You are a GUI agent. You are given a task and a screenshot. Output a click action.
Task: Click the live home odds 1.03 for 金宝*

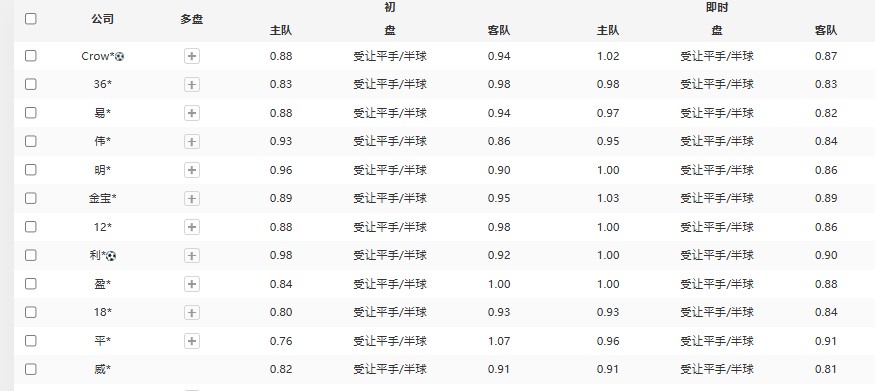click(608, 198)
